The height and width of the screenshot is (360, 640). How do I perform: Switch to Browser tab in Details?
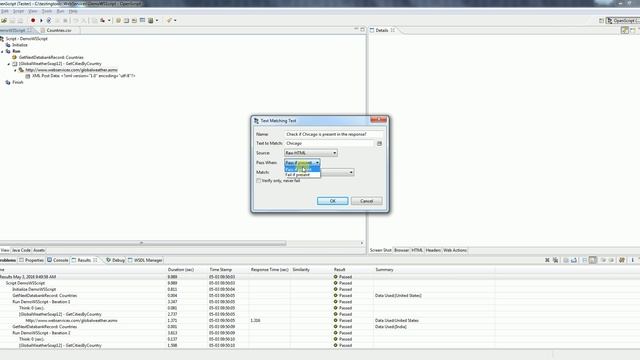tap(401, 250)
